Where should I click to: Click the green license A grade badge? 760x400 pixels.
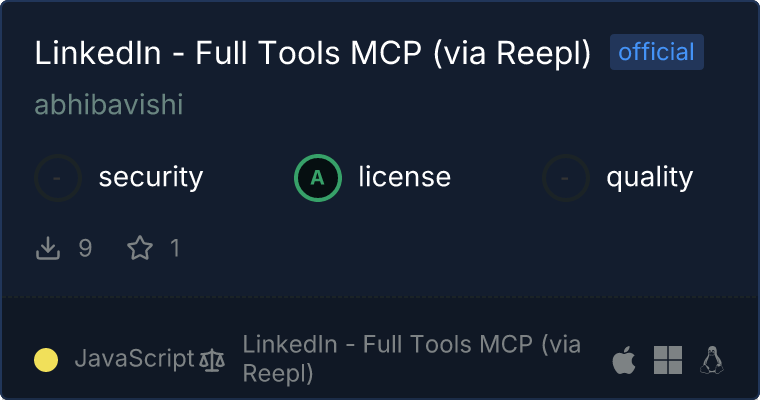(x=318, y=178)
